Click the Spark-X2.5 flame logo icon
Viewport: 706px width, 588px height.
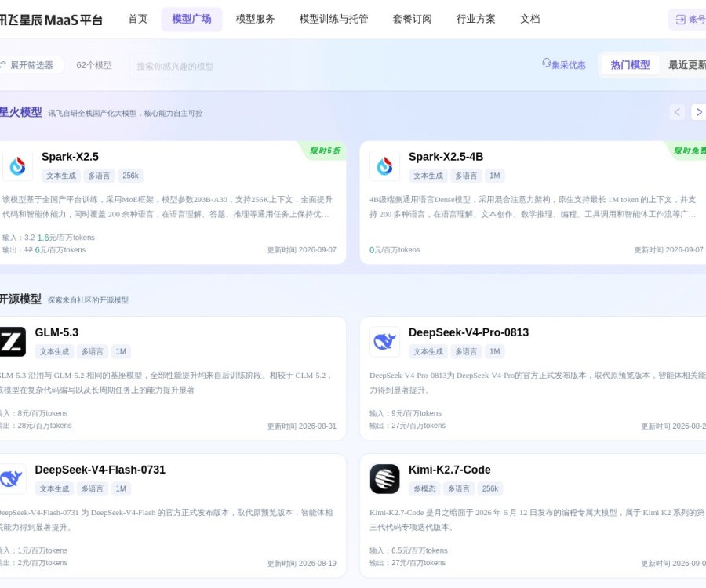pos(17,166)
